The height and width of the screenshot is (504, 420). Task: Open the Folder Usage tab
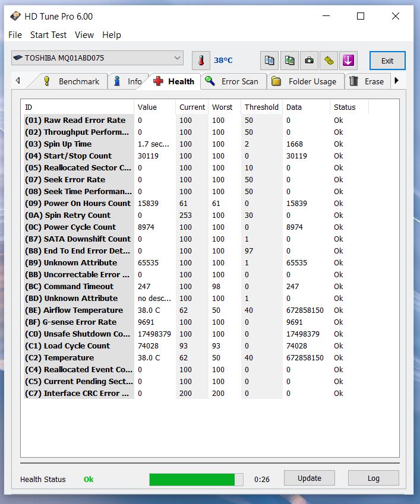click(305, 81)
